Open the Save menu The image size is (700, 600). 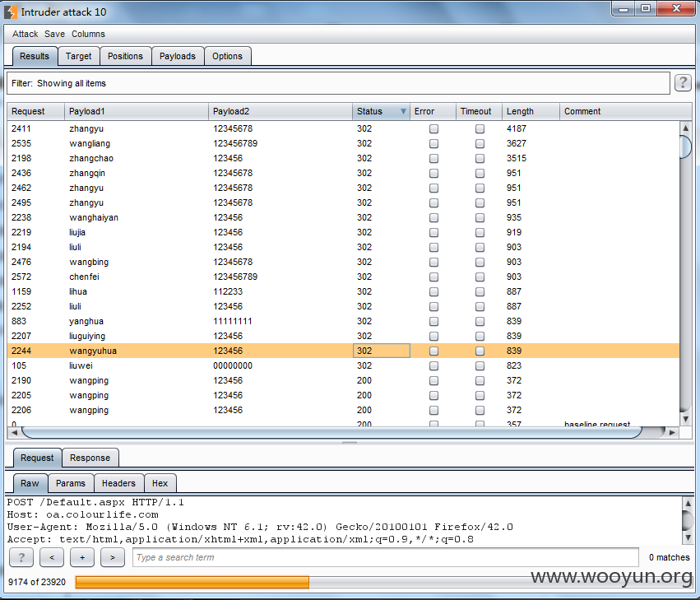click(x=54, y=34)
